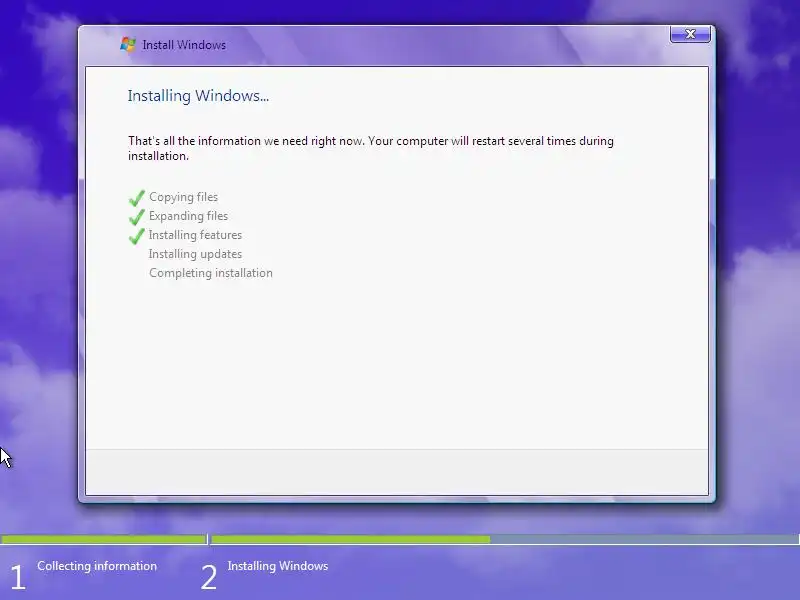800x600 pixels.
Task: Click the Installing Windows progress bar
Action: (x=505, y=539)
